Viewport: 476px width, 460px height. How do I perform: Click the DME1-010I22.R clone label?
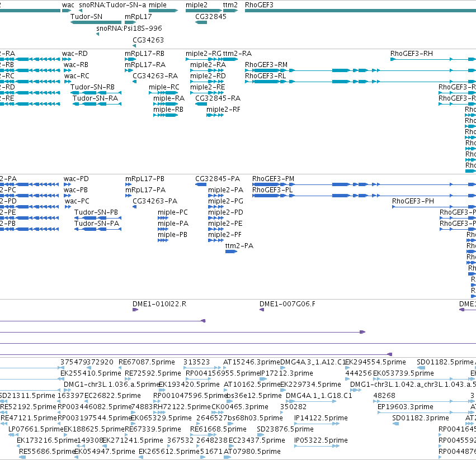pyautogui.click(x=159, y=304)
